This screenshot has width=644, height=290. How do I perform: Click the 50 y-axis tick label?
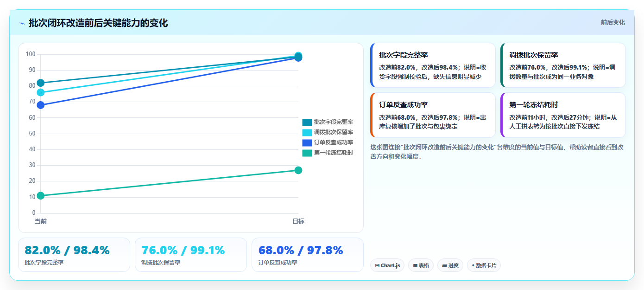click(x=32, y=134)
